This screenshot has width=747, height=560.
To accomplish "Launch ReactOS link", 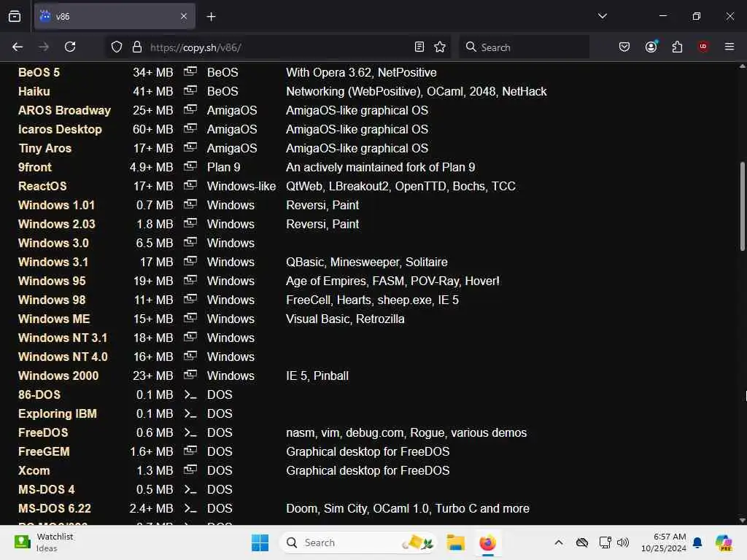I will [42, 186].
